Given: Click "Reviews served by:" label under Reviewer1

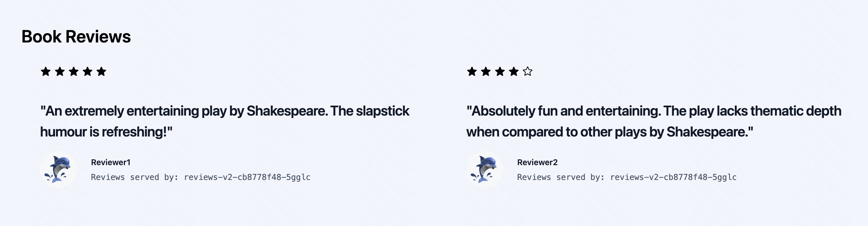Looking at the screenshot, I should (134, 177).
